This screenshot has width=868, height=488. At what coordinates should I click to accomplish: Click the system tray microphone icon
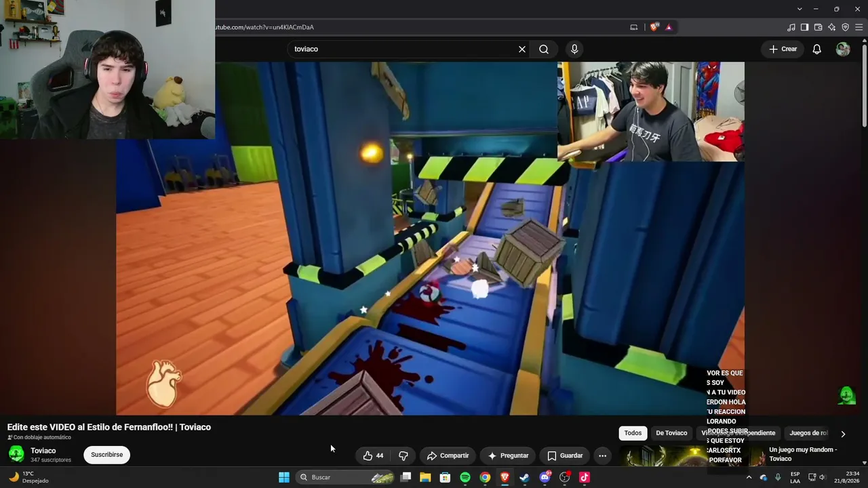tap(778, 477)
